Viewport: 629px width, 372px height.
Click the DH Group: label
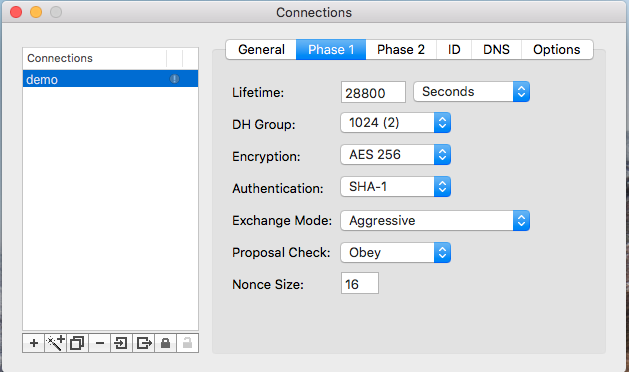pyautogui.click(x=264, y=124)
